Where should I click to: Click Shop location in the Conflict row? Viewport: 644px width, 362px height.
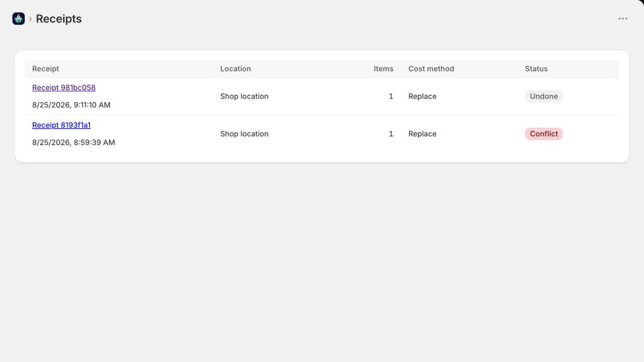point(244,134)
